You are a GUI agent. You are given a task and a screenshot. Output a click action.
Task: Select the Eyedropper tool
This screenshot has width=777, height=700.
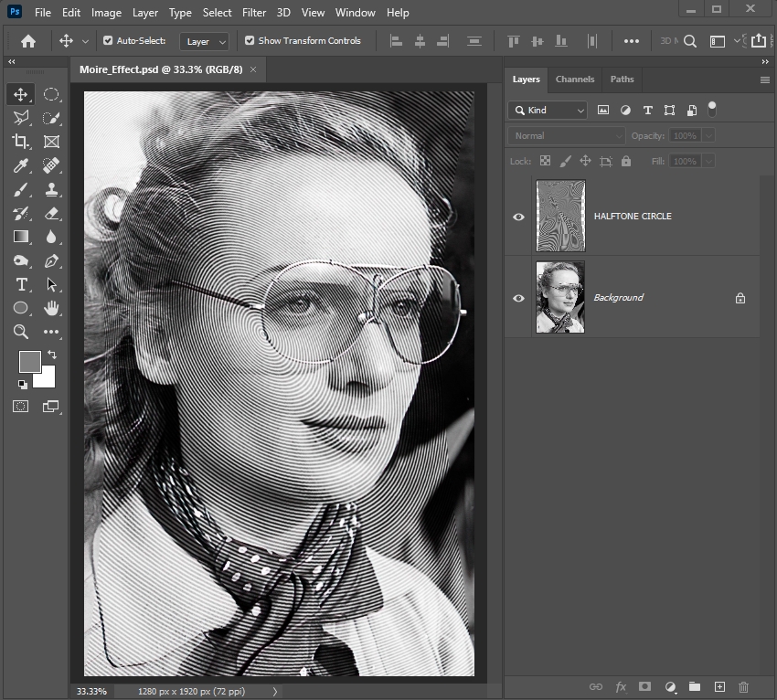[x=20, y=165]
